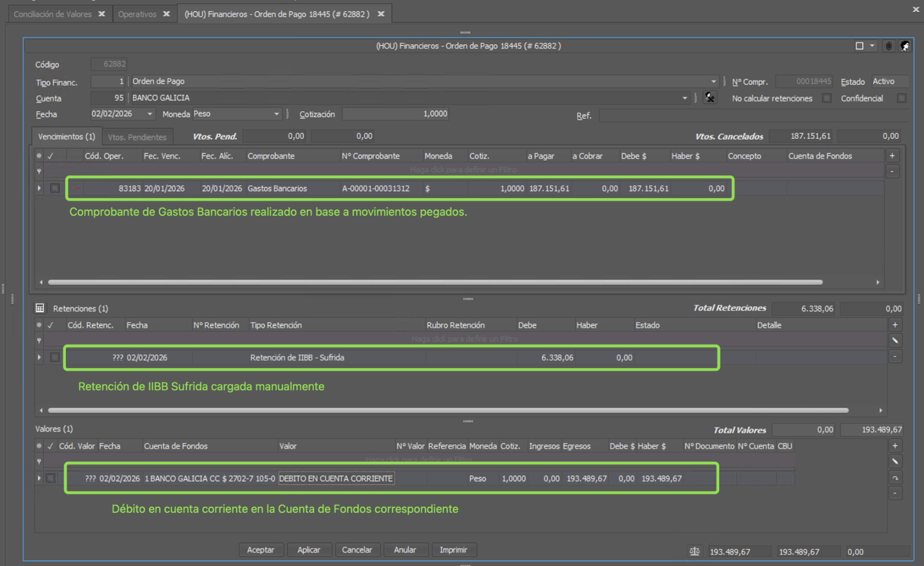This screenshot has width=924, height=566.
Task: Expand the Fecha date picker dropdown
Action: [150, 114]
